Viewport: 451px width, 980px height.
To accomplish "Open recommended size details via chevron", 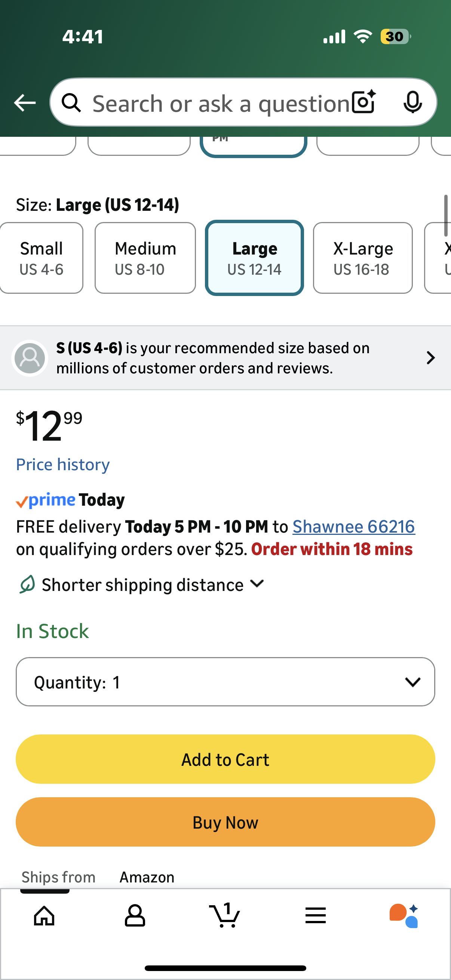I will [x=430, y=358].
